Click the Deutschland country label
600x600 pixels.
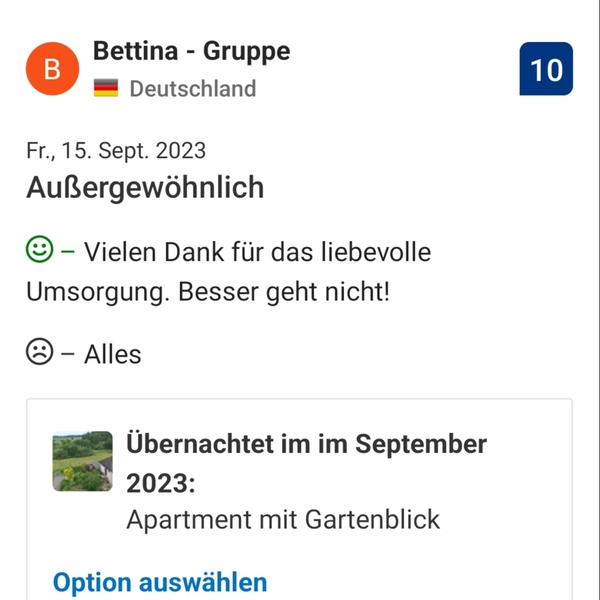(x=192, y=88)
